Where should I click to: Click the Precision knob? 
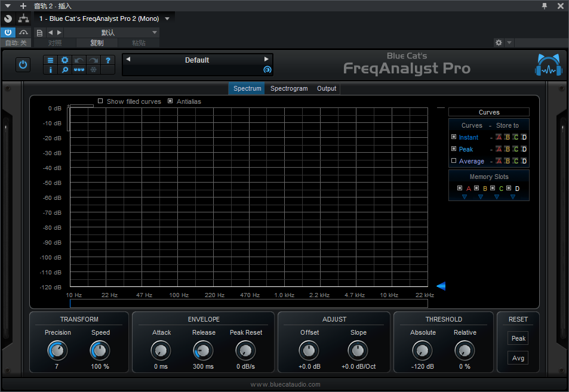coord(57,350)
